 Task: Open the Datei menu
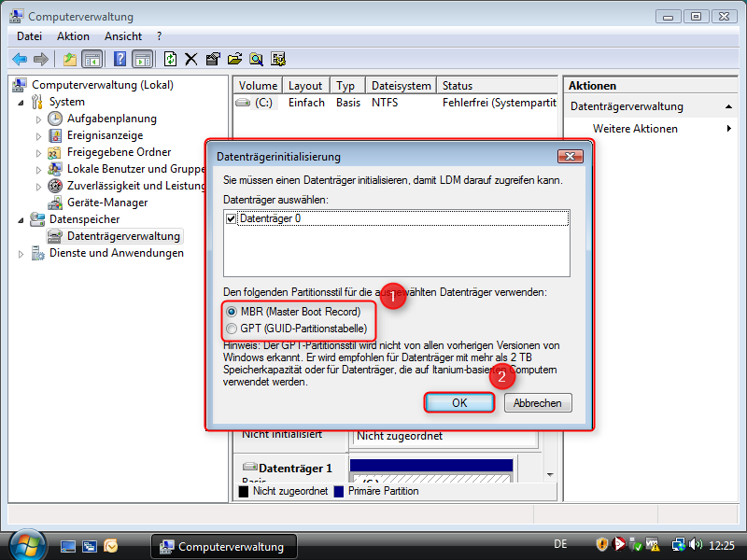[x=29, y=36]
